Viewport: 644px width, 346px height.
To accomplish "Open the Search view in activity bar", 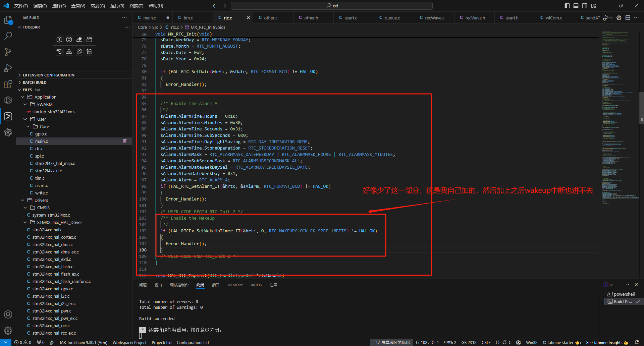I will click(x=8, y=36).
